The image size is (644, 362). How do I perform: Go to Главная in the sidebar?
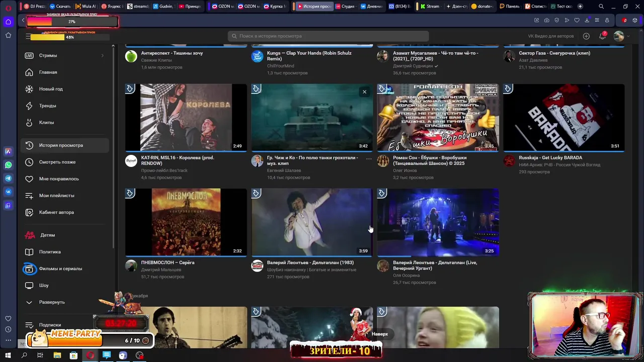pyautogui.click(x=65, y=72)
